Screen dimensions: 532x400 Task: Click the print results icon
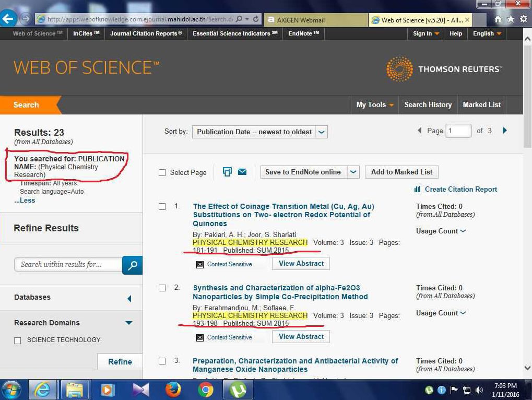click(x=227, y=172)
